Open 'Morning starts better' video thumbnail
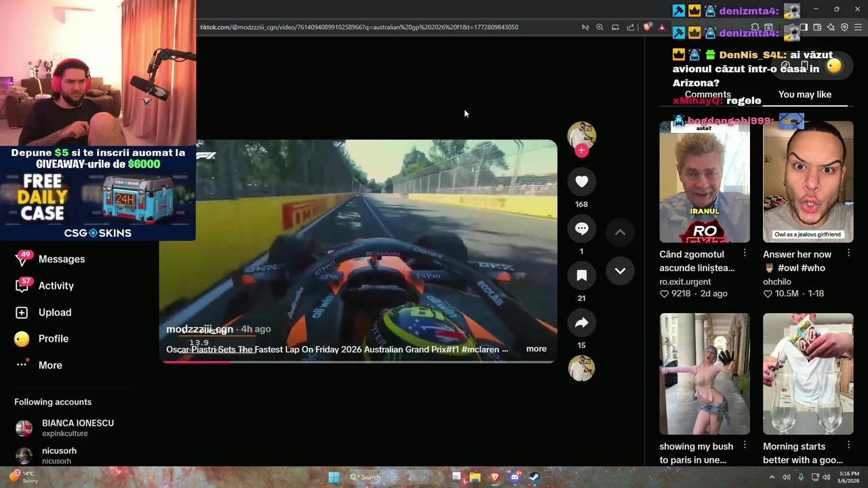The width and height of the screenshot is (868, 488). pos(808,374)
